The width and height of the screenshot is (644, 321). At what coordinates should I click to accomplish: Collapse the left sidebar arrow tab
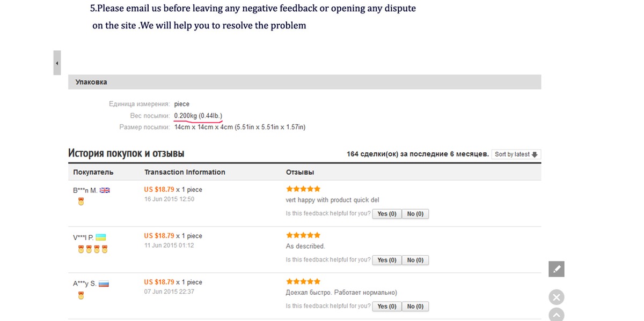(57, 63)
